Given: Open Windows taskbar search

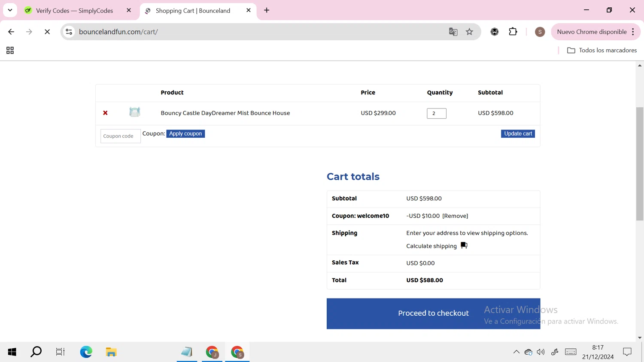Looking at the screenshot, I should 36,352.
